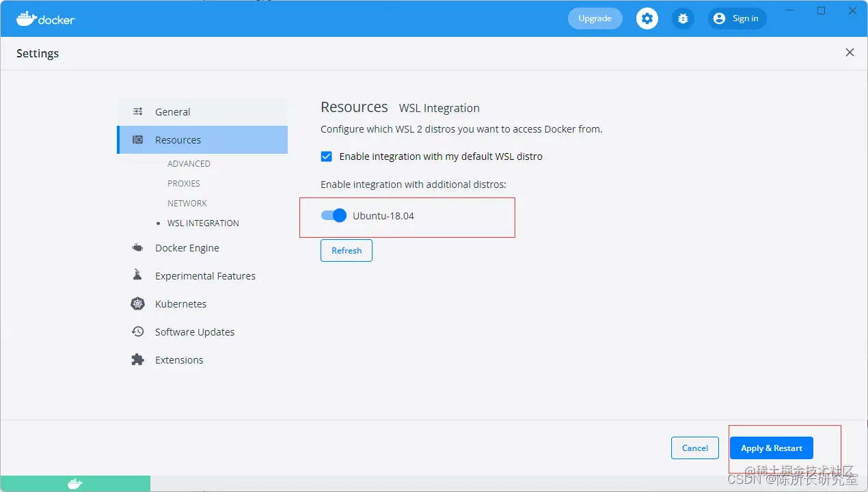Click the Extensions puzzle piece icon
Image resolution: width=868 pixels, height=492 pixels.
[x=138, y=359]
